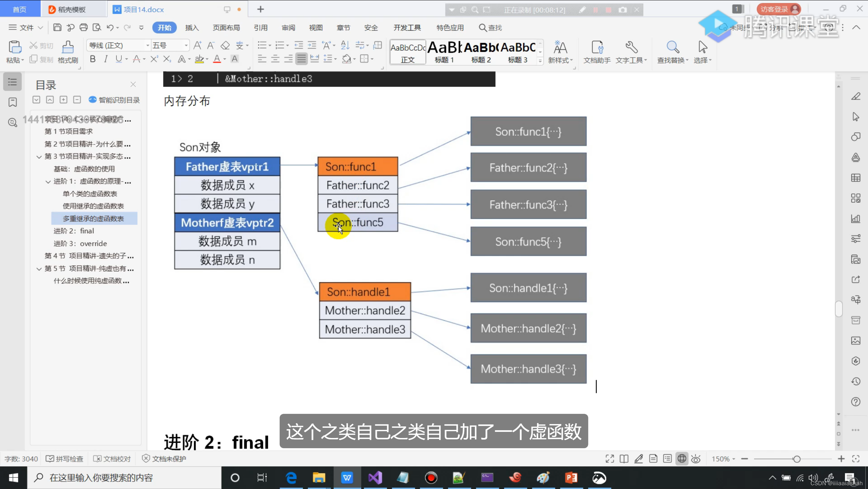The image size is (868, 489).
Task: Click the Paste (粘贴) clipboard icon
Action: coord(15,47)
